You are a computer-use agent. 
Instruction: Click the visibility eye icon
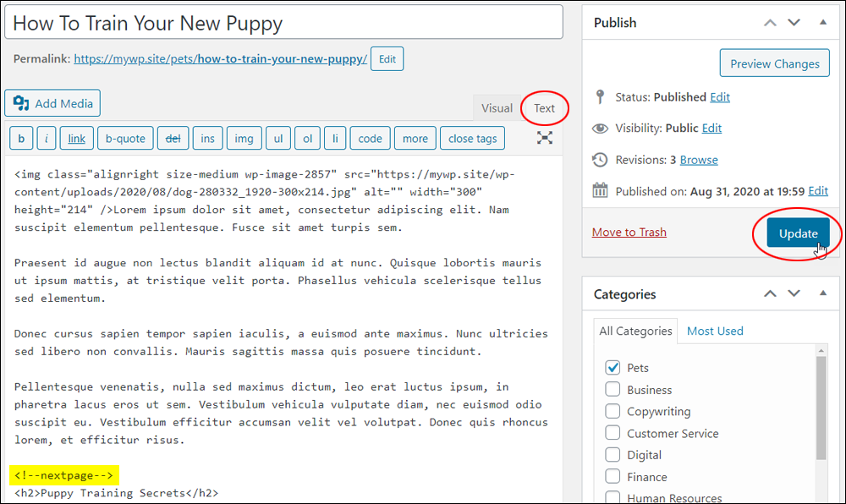(600, 129)
